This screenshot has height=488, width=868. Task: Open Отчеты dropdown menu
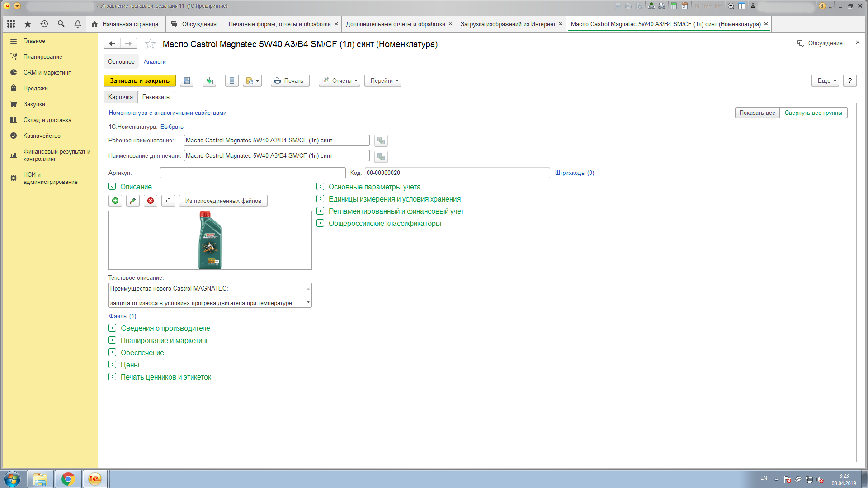tap(340, 80)
